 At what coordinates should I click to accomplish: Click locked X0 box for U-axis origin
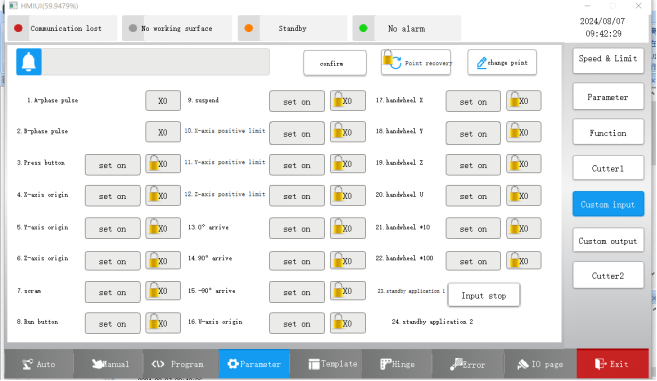tap(348, 323)
